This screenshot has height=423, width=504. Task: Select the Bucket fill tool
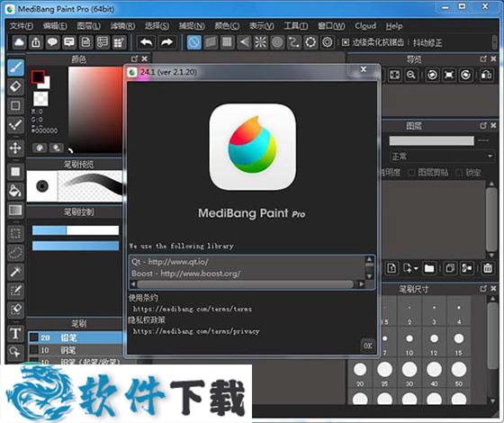15,191
